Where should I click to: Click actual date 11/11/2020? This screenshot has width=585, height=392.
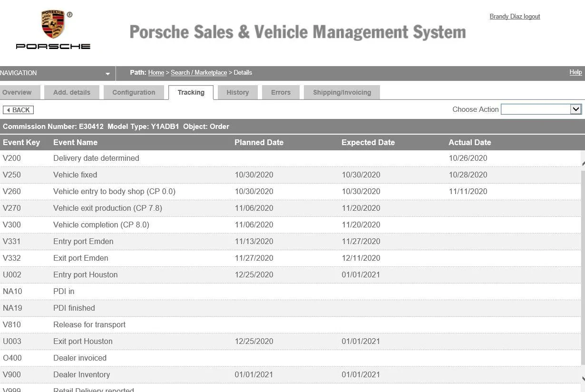click(x=468, y=191)
